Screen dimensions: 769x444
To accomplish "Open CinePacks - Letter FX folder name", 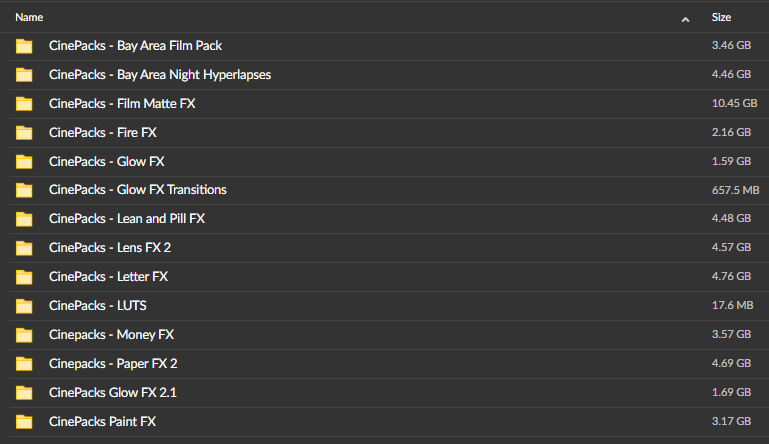I will click(108, 276).
